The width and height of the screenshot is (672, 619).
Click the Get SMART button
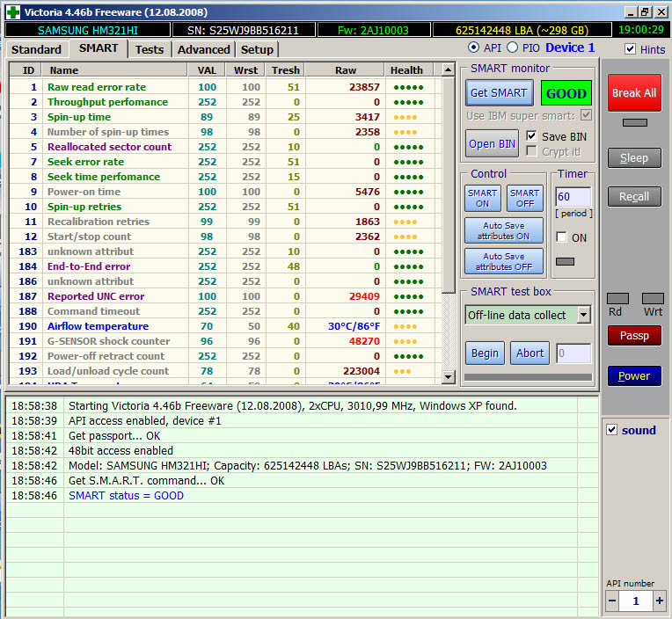point(500,93)
